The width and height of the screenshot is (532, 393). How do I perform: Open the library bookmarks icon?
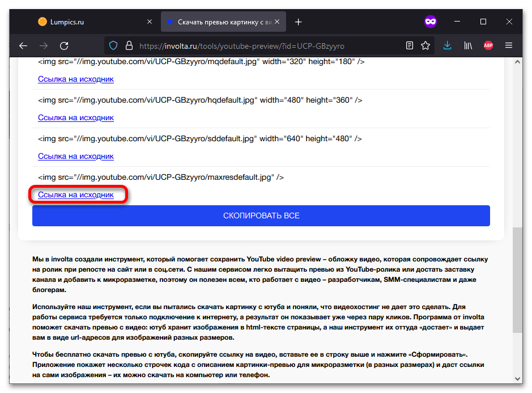pyautogui.click(x=468, y=45)
